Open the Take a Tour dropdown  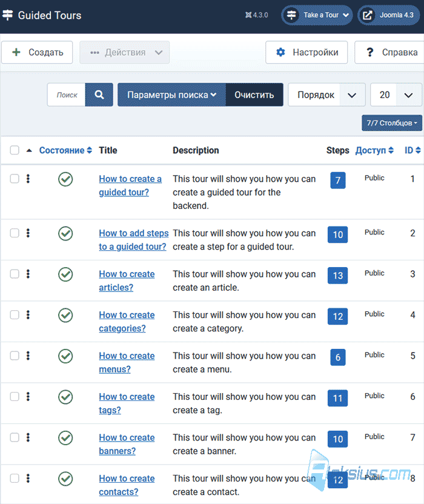point(317,15)
